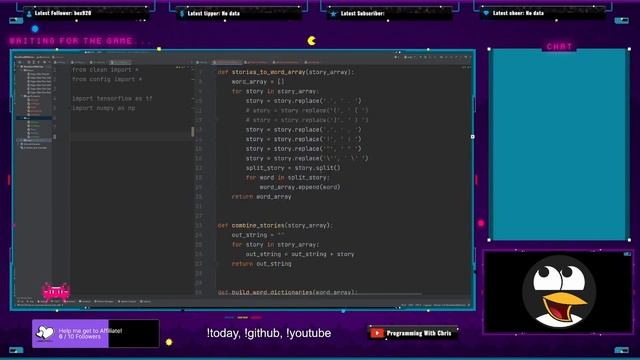Click the diamond icon beside Latest cheer

pos(486,13)
